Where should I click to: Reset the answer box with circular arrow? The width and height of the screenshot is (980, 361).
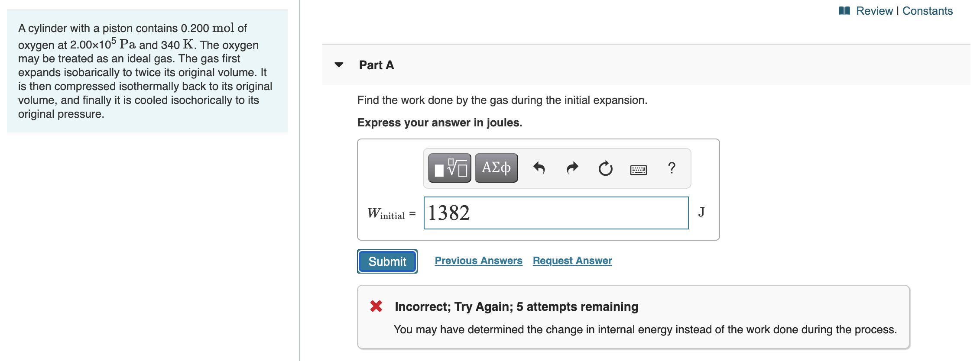click(x=605, y=168)
